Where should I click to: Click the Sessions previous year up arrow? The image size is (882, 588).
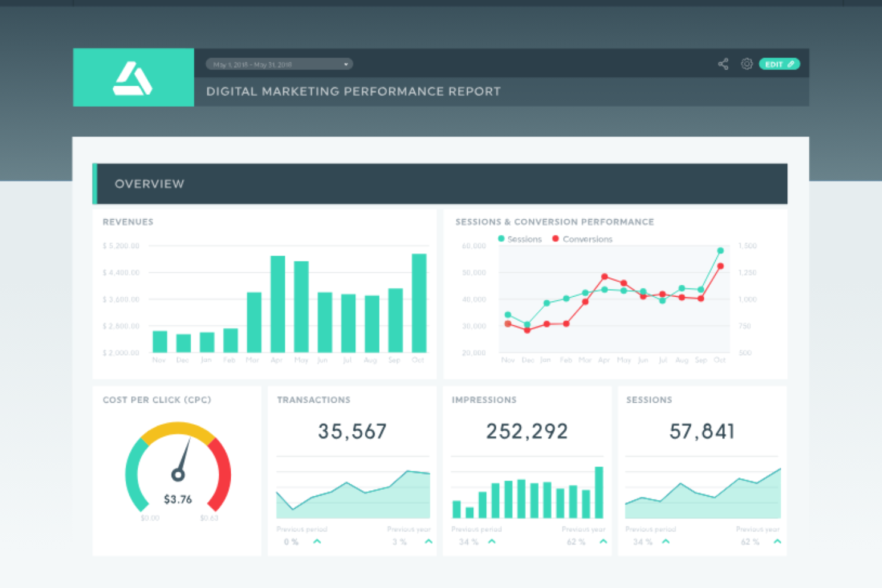point(777,542)
